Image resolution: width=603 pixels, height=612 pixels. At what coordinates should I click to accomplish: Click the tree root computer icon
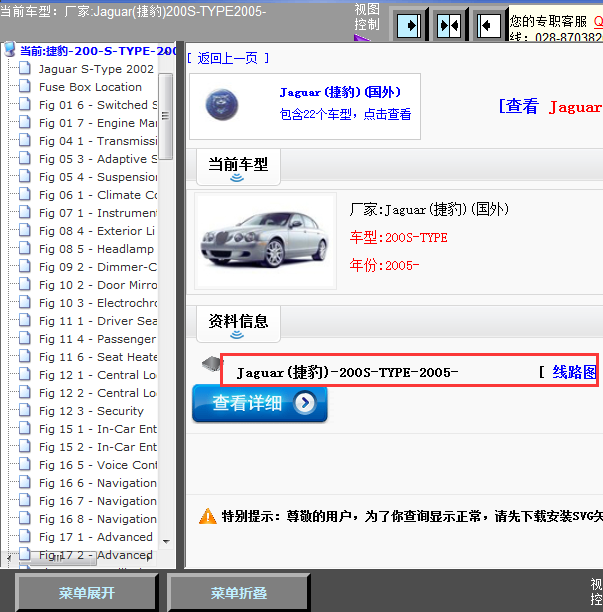pos(9,50)
